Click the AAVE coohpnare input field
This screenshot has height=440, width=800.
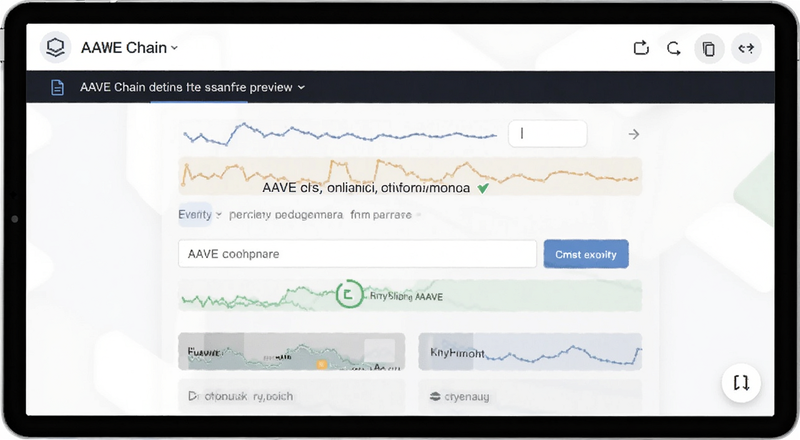[357, 254]
